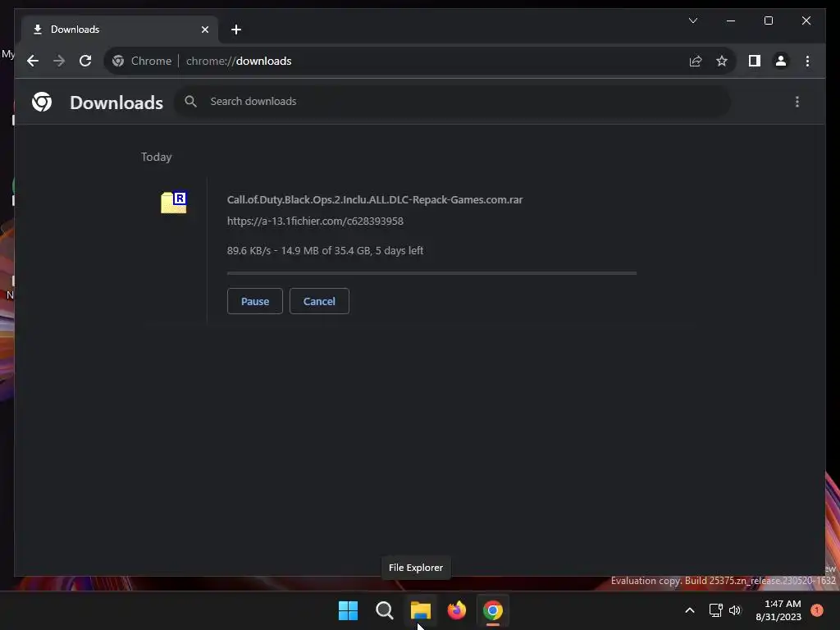Click the Chrome taskbar icon
Image resolution: width=840 pixels, height=630 pixels.
coord(493,610)
